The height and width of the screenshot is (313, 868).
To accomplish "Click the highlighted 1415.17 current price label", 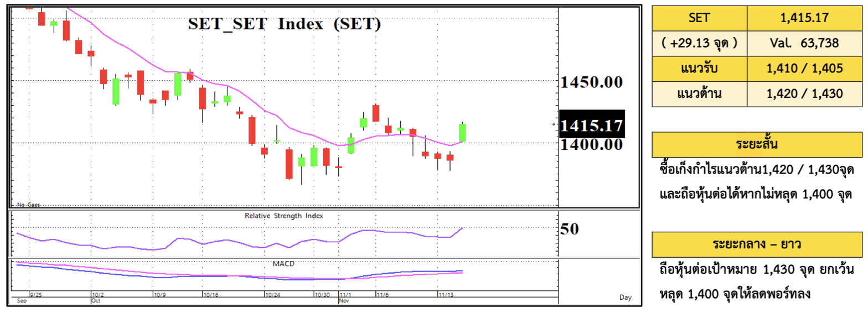I will coord(592,126).
